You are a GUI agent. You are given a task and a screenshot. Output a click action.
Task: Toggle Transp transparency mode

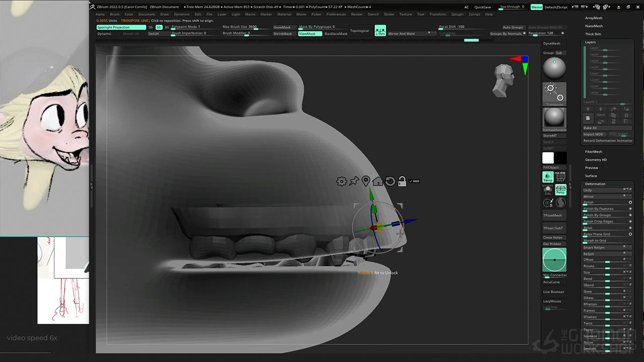coord(547,177)
